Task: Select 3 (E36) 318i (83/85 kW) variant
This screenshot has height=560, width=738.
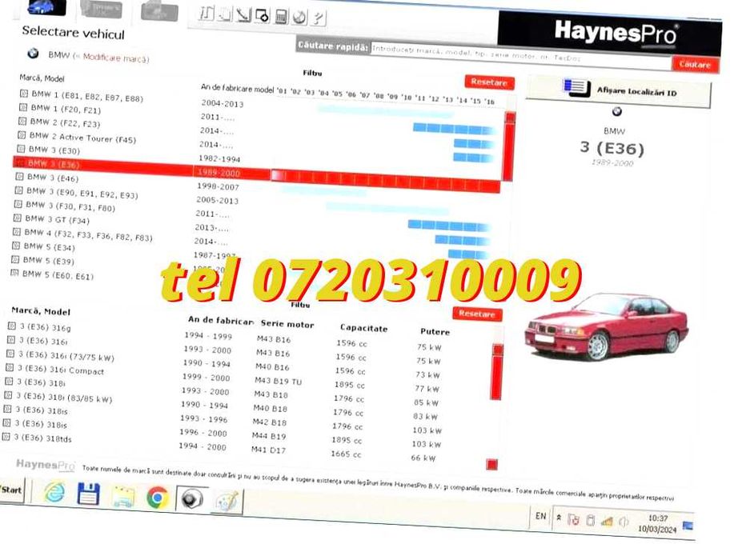Action: click(64, 398)
